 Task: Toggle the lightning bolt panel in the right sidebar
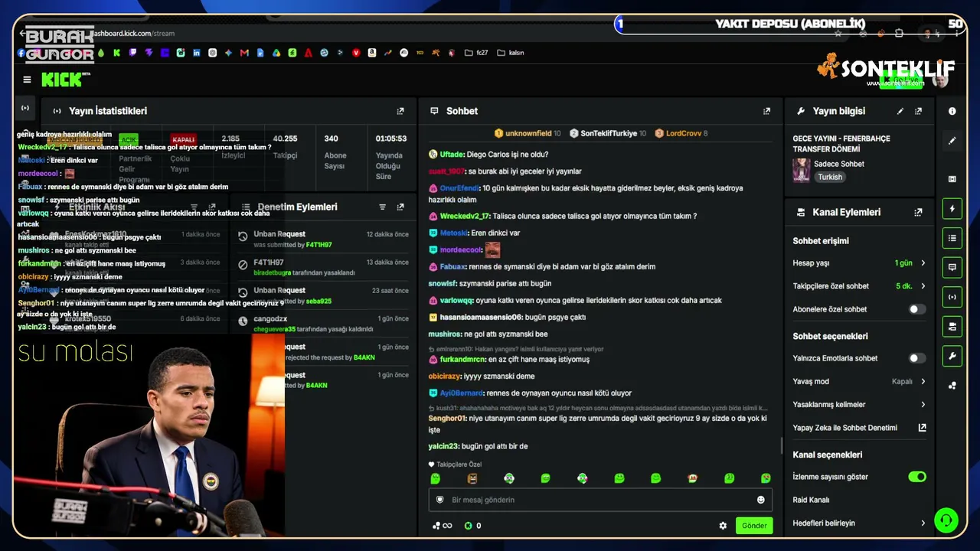click(952, 209)
